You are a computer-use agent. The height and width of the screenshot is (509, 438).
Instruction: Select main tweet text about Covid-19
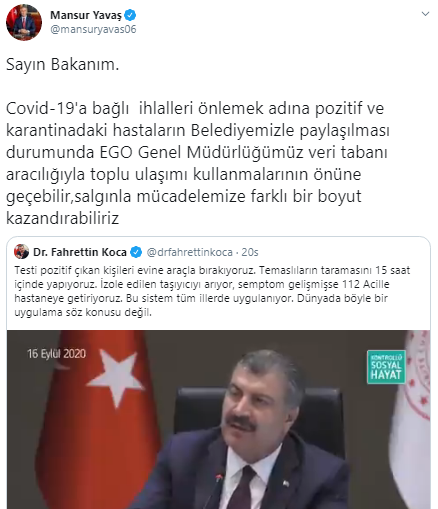click(x=198, y=163)
